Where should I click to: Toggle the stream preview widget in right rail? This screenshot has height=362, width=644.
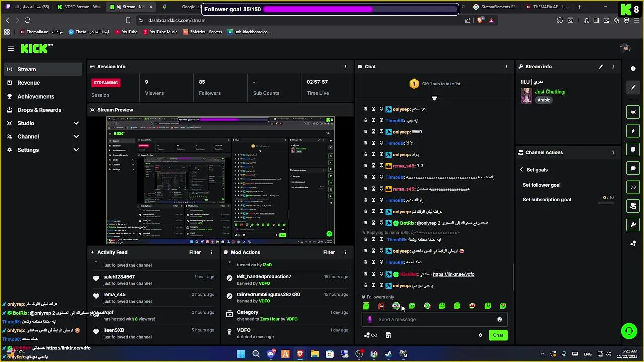(x=633, y=112)
